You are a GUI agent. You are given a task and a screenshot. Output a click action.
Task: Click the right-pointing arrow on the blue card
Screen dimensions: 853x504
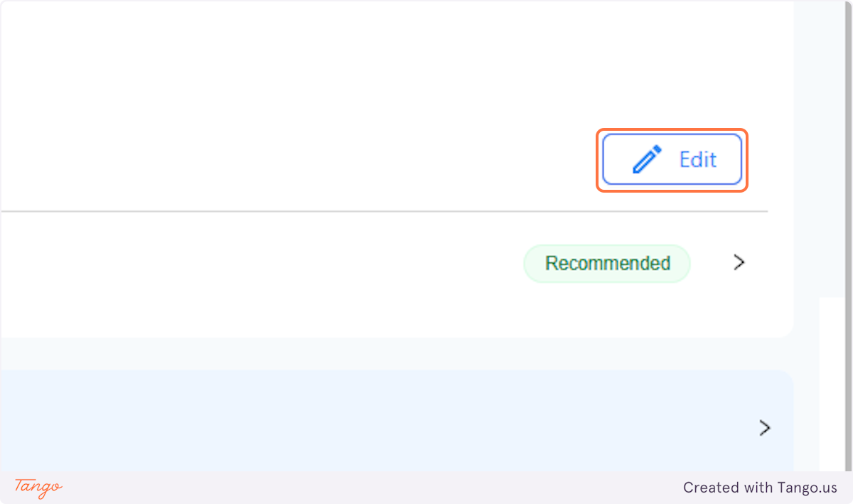pos(764,427)
